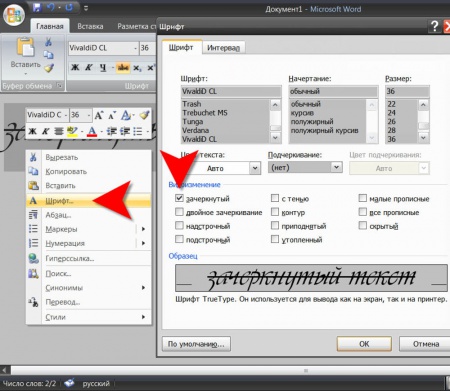Toggle ribbon strikethrough abc button
Viewport: 450px width, 391px height.
pos(123,68)
